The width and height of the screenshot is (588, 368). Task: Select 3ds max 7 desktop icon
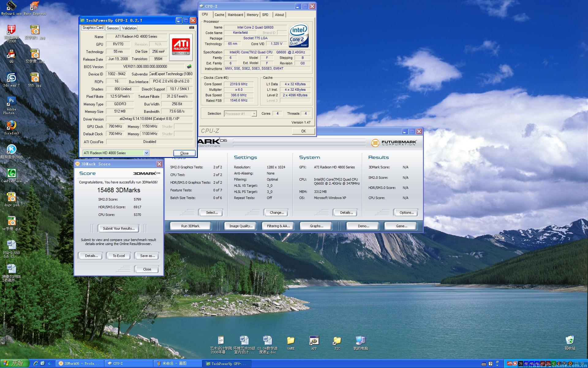(x=11, y=80)
